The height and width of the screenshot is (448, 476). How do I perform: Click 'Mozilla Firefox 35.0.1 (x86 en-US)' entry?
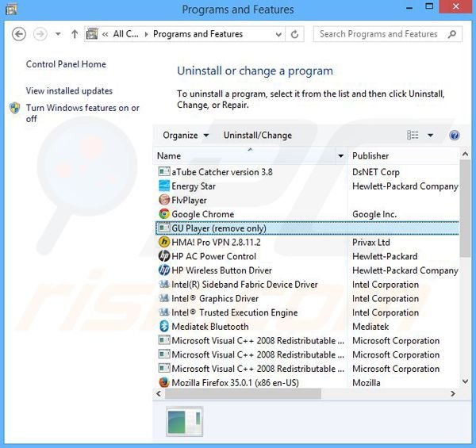(236, 382)
